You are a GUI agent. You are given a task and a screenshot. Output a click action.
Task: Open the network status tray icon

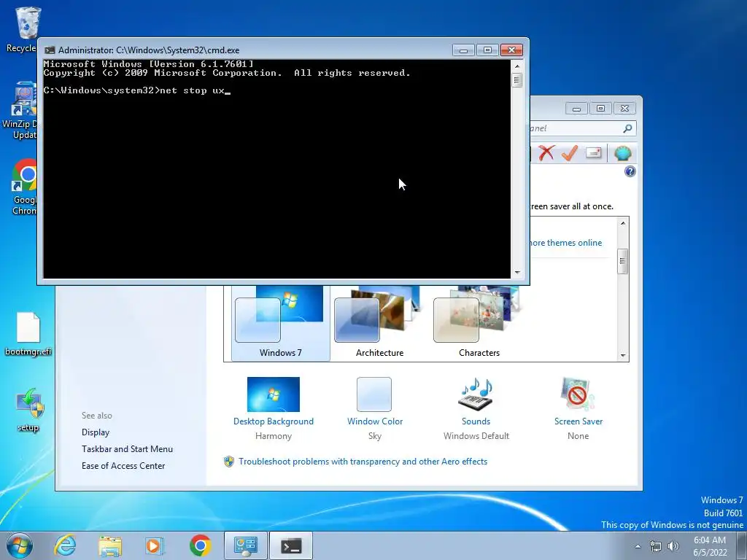[x=656, y=546]
